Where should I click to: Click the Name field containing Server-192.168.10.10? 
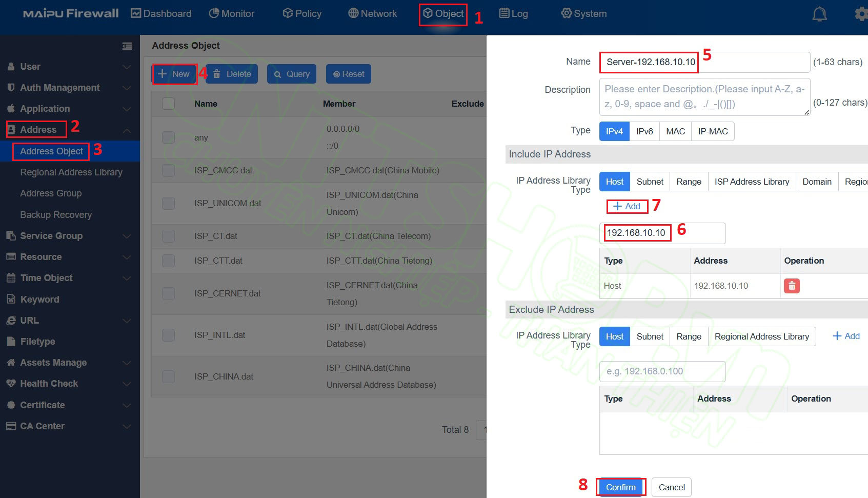pyautogui.click(x=649, y=62)
